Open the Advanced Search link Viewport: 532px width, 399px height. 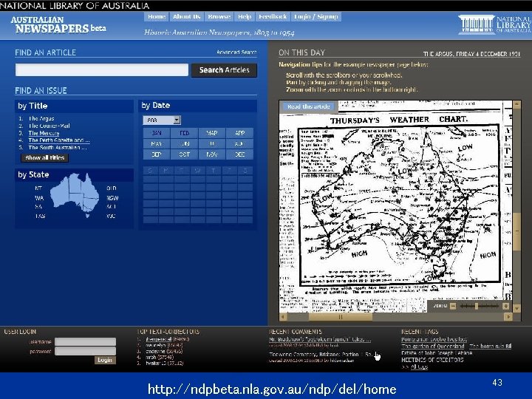point(236,52)
